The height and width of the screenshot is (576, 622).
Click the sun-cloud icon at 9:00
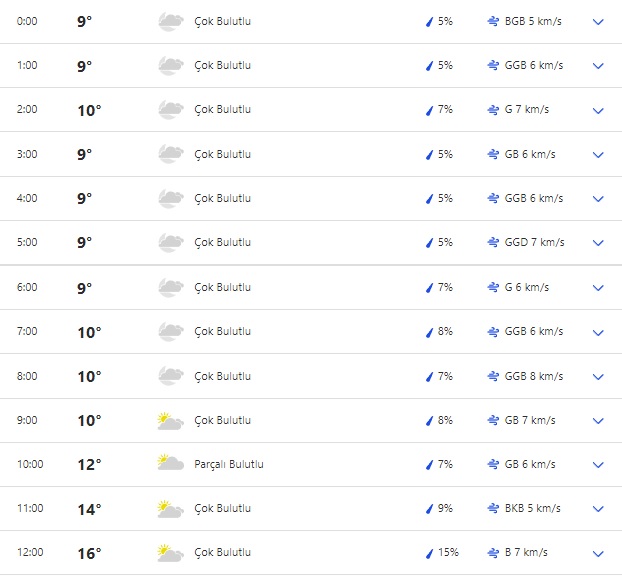click(x=171, y=421)
